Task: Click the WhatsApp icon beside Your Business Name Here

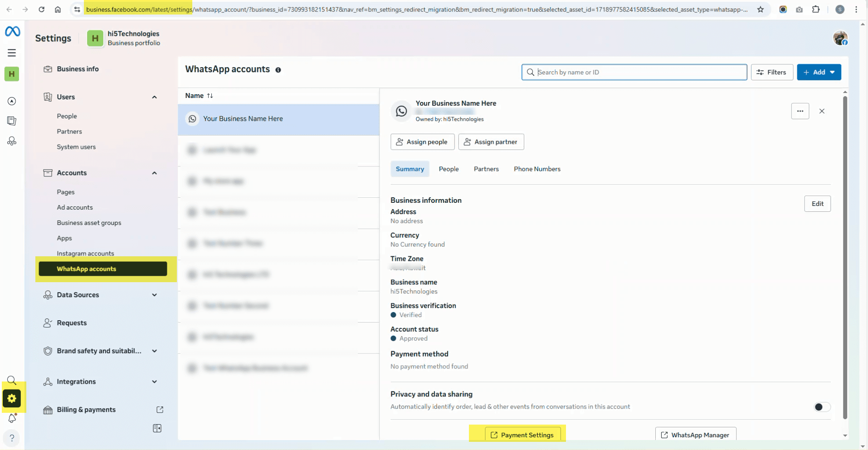Action: pos(193,118)
